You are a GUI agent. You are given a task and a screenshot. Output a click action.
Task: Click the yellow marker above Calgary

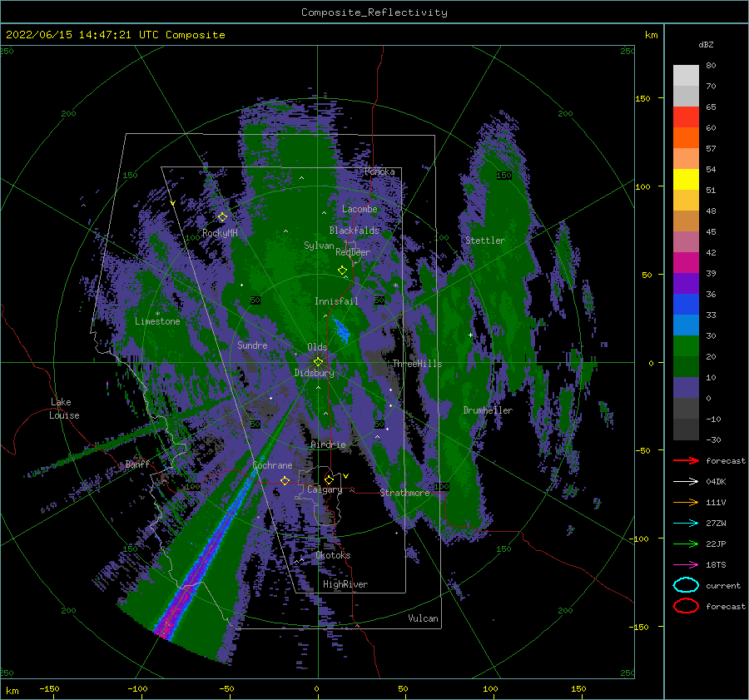click(329, 479)
